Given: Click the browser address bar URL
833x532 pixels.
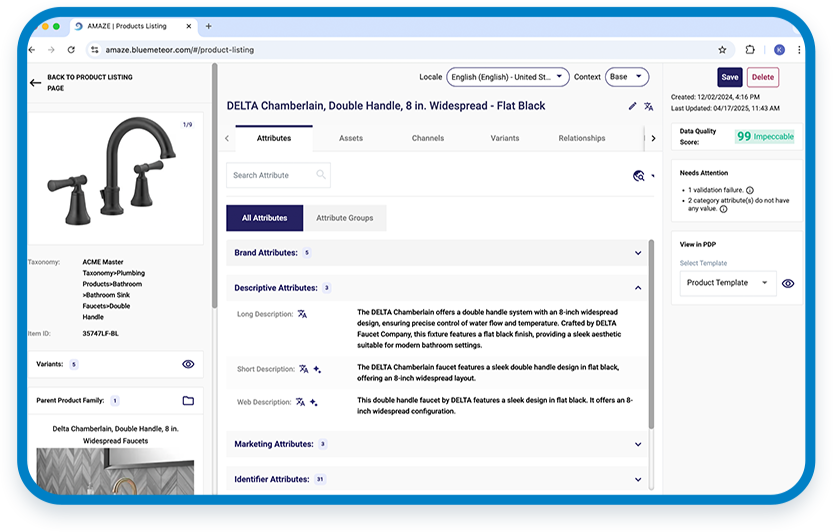Looking at the screenshot, I should point(180,50).
